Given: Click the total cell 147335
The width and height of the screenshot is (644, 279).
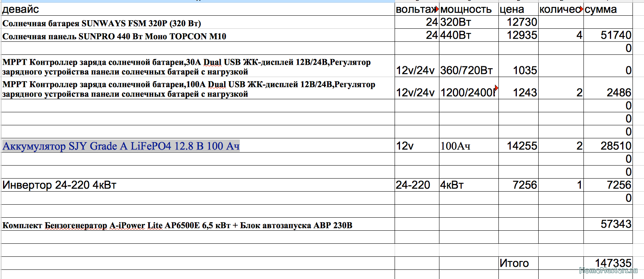Looking at the screenshot, I should (608, 263).
